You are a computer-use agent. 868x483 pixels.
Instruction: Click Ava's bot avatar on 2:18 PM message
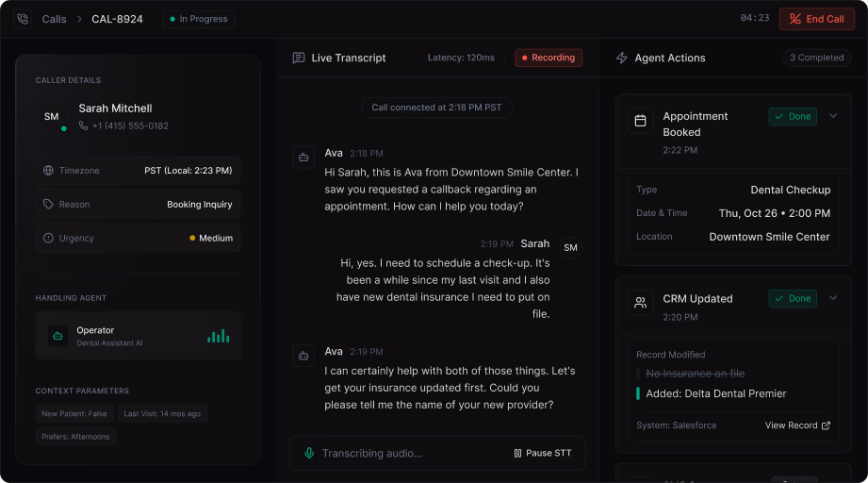point(303,158)
